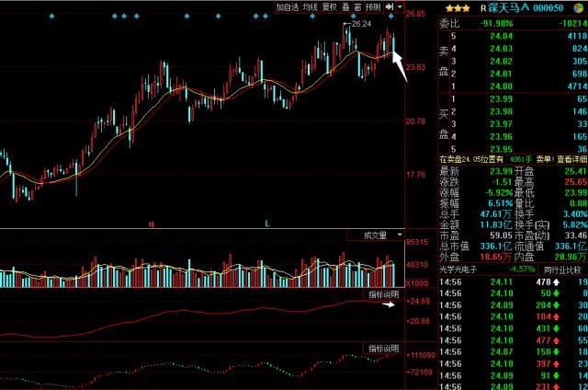The image size is (588, 390).
Task: Click the 窗 window layout button
Action: tap(357, 6)
